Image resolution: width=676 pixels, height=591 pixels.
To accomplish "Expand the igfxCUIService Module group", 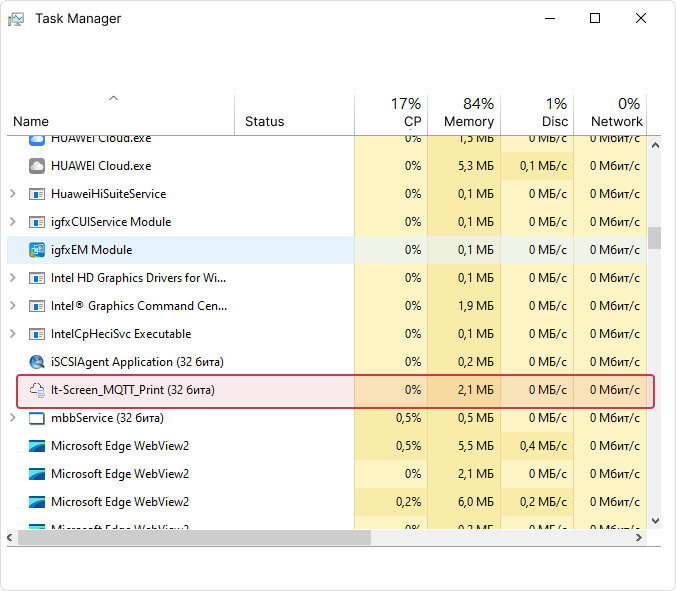I will point(13,222).
